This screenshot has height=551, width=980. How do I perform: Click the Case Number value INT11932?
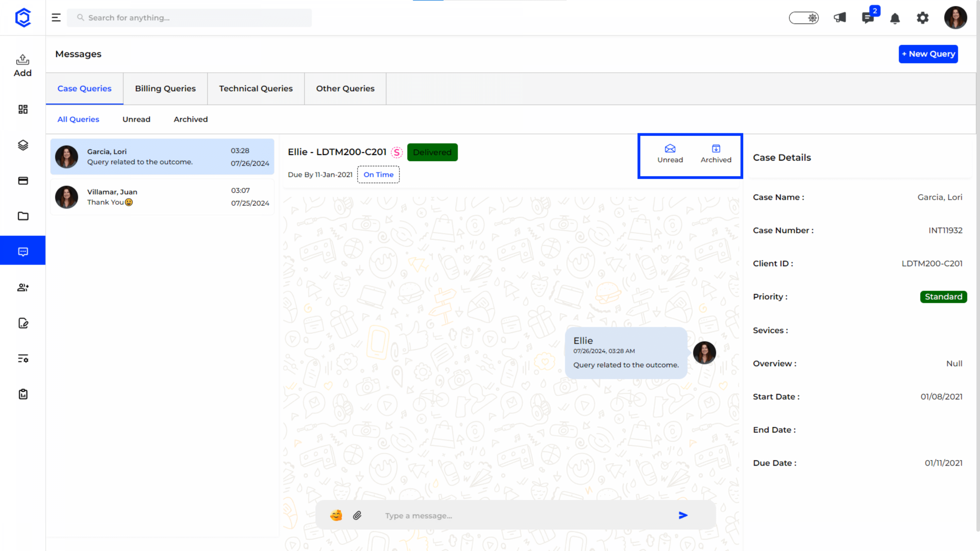click(945, 231)
